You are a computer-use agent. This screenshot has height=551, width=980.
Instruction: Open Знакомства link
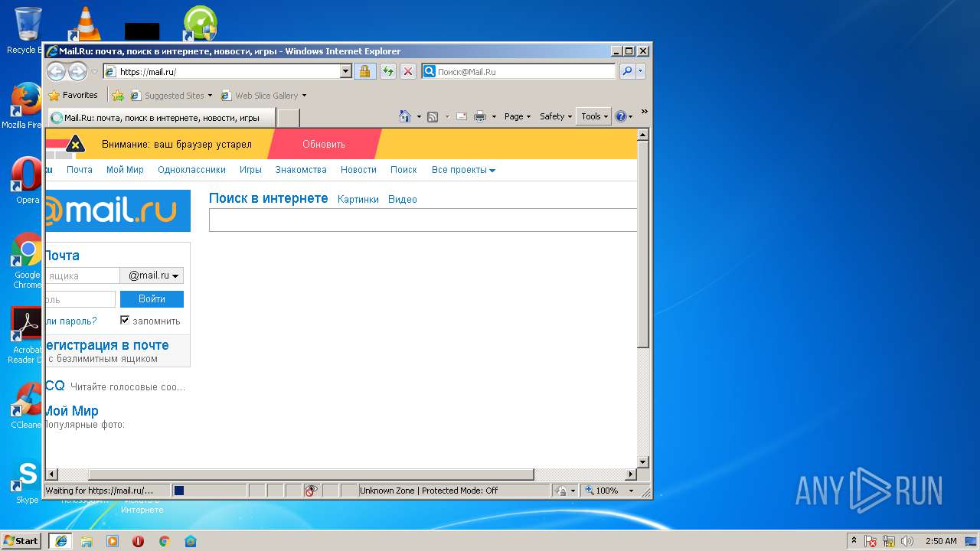point(301,170)
